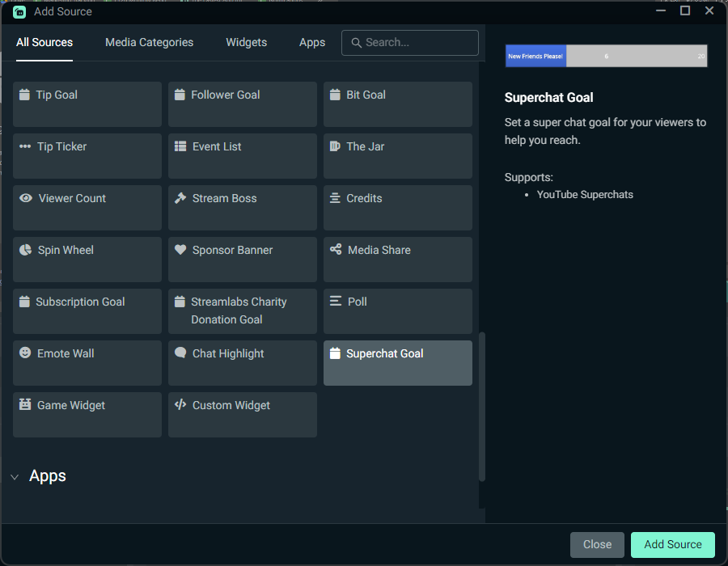Click the Media Share icon
The image size is (728, 566).
[336, 250]
